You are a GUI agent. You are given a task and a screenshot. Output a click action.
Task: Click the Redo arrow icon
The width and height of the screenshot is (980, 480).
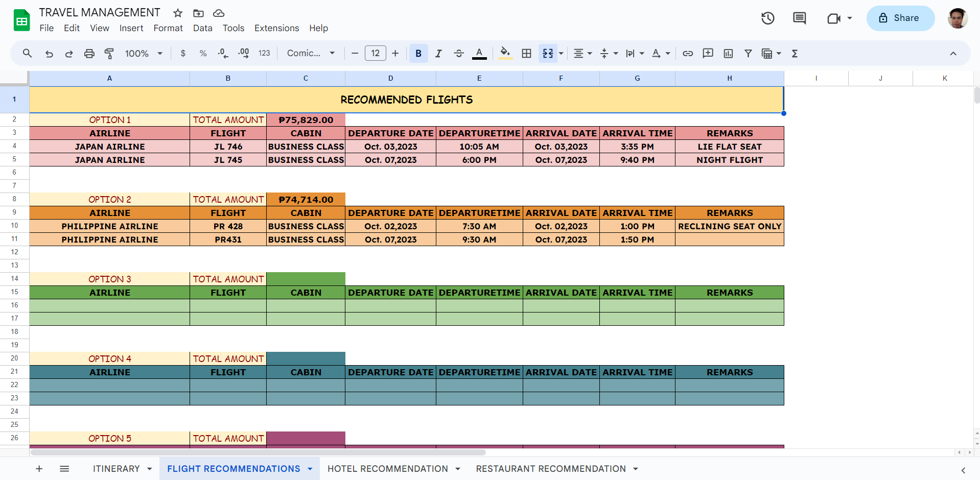click(69, 53)
